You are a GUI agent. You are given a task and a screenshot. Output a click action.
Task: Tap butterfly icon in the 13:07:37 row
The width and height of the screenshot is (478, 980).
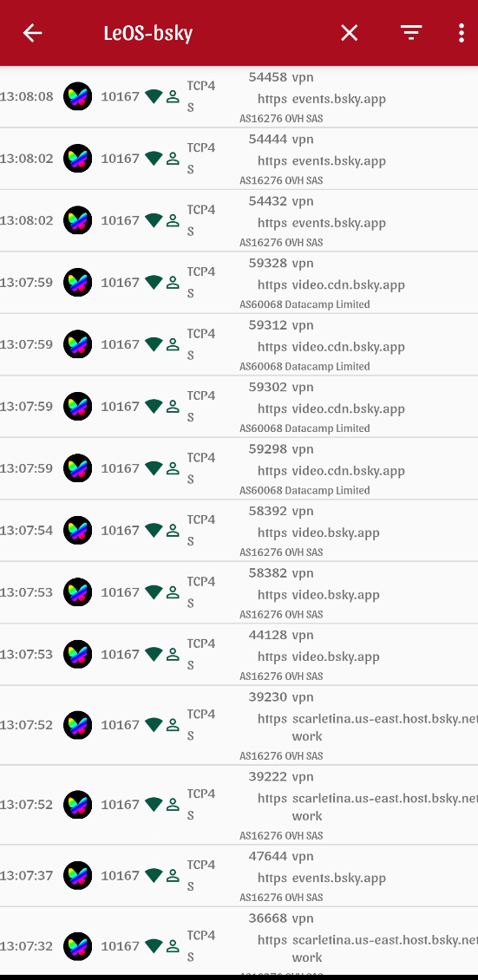point(77,876)
